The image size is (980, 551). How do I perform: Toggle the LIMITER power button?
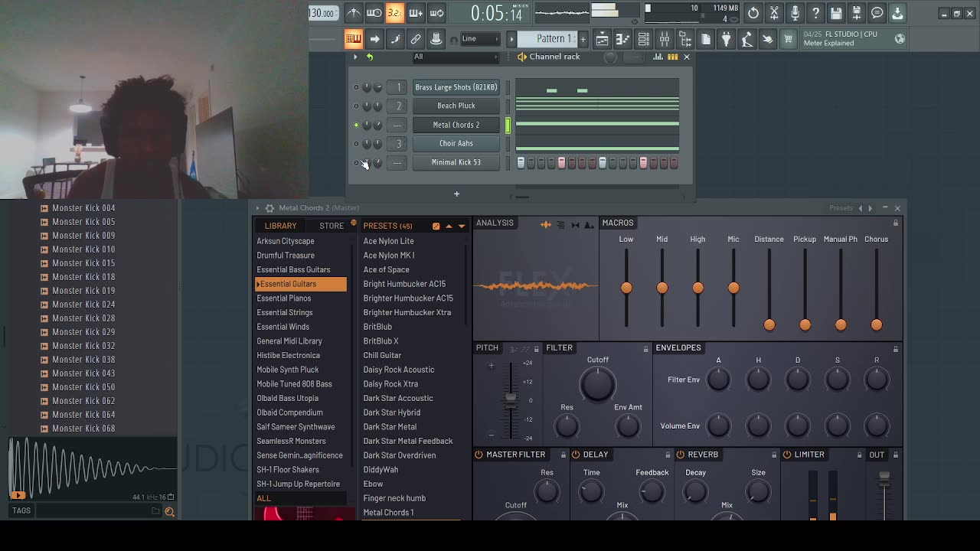click(x=787, y=455)
